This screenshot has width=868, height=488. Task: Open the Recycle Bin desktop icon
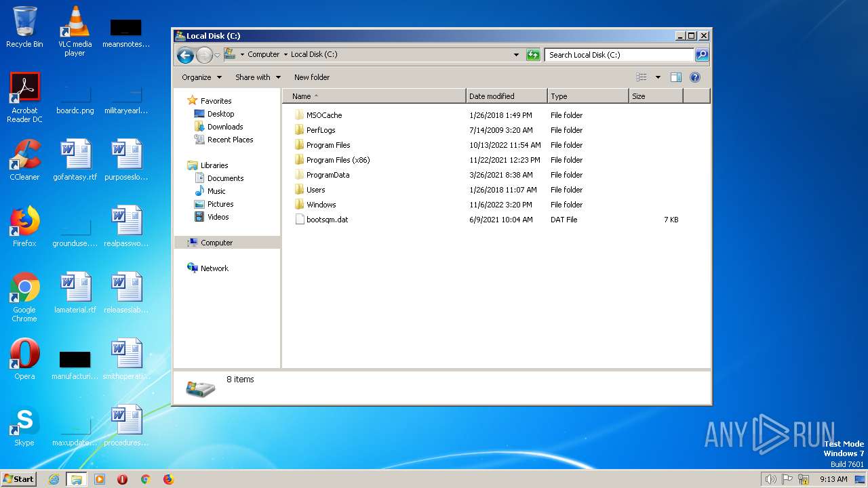(24, 27)
